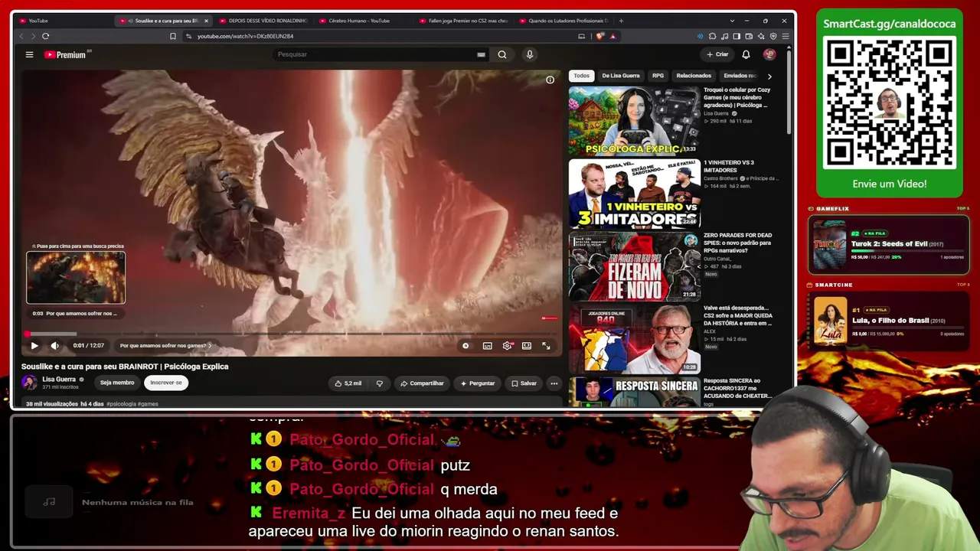Open the Lisa Guerra channel name link

pos(59,380)
